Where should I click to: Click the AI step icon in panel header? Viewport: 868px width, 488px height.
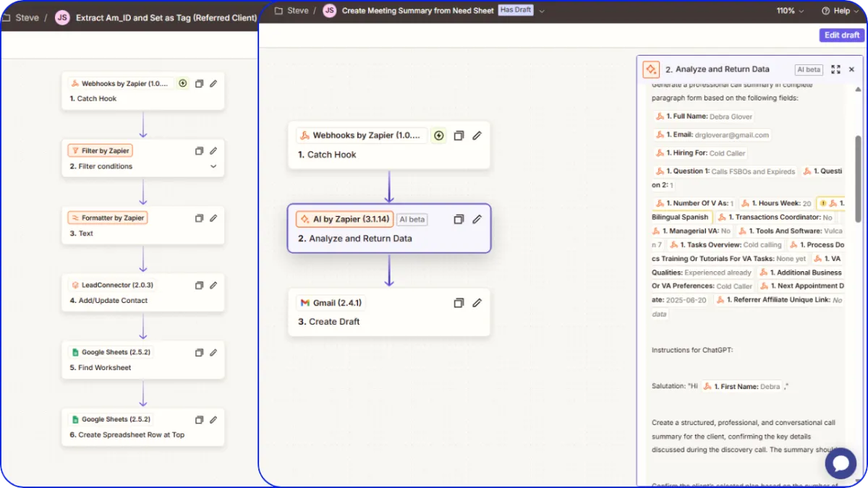pyautogui.click(x=651, y=69)
